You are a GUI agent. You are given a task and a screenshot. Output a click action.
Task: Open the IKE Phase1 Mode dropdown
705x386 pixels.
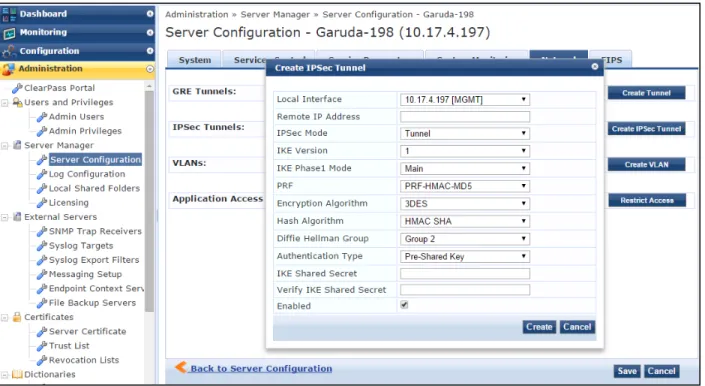coord(465,169)
